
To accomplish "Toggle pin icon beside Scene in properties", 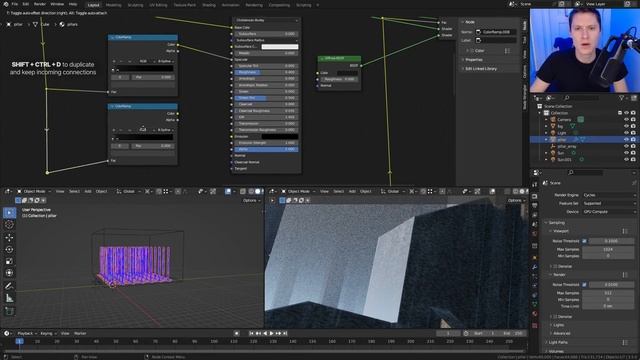I will [634, 183].
